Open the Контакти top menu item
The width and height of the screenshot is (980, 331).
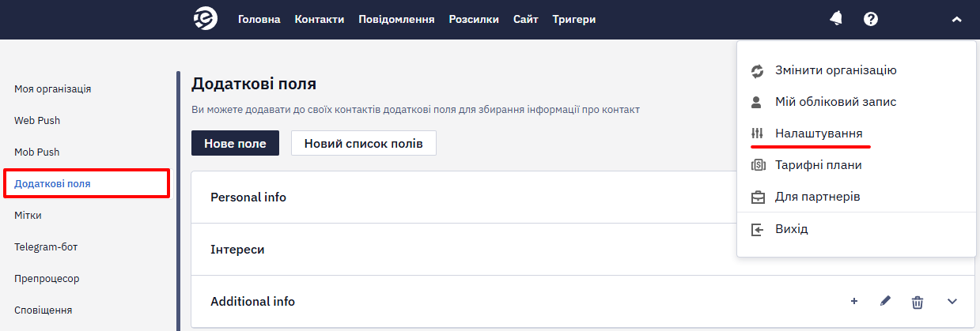coord(320,20)
